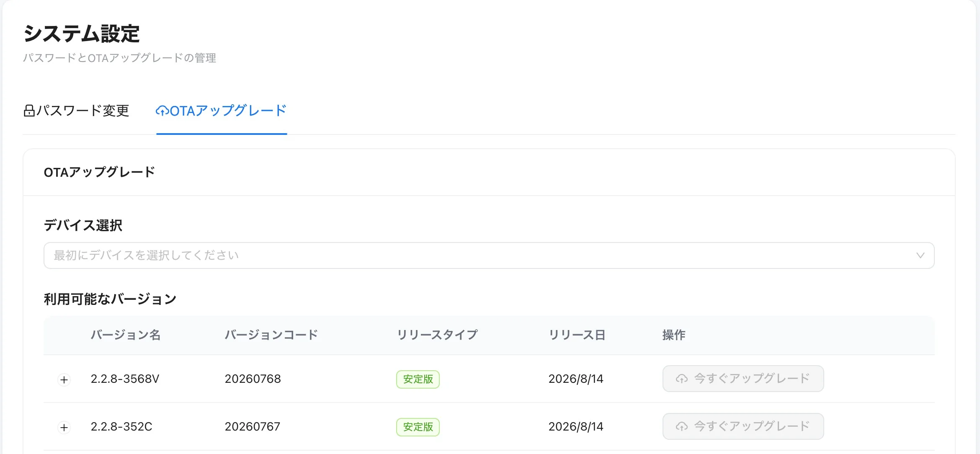Click the パスワードとOTAアップグレードの管理 subtitle
The width and height of the screenshot is (980, 454).
point(119,58)
